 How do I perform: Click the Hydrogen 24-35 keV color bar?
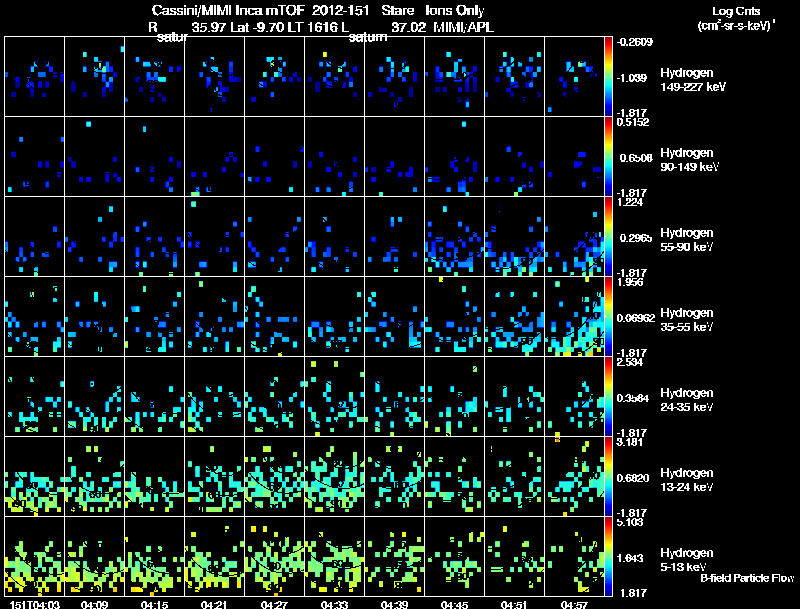[x=608, y=396]
